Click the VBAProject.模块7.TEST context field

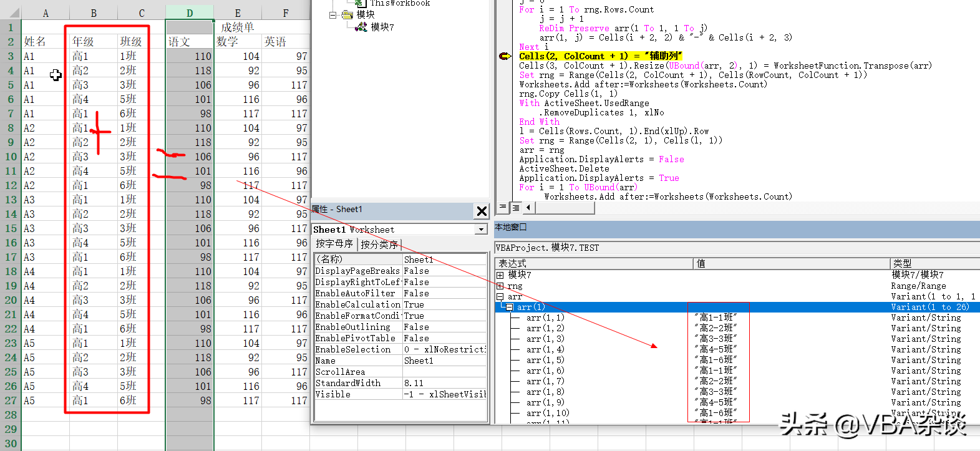pos(737,248)
